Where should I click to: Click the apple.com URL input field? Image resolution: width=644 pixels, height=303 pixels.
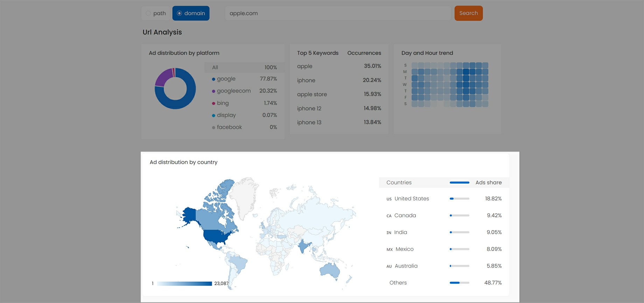(338, 13)
